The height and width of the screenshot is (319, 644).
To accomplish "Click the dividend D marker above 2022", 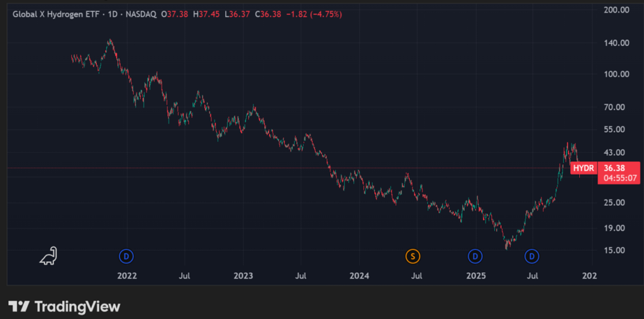I will point(127,256).
